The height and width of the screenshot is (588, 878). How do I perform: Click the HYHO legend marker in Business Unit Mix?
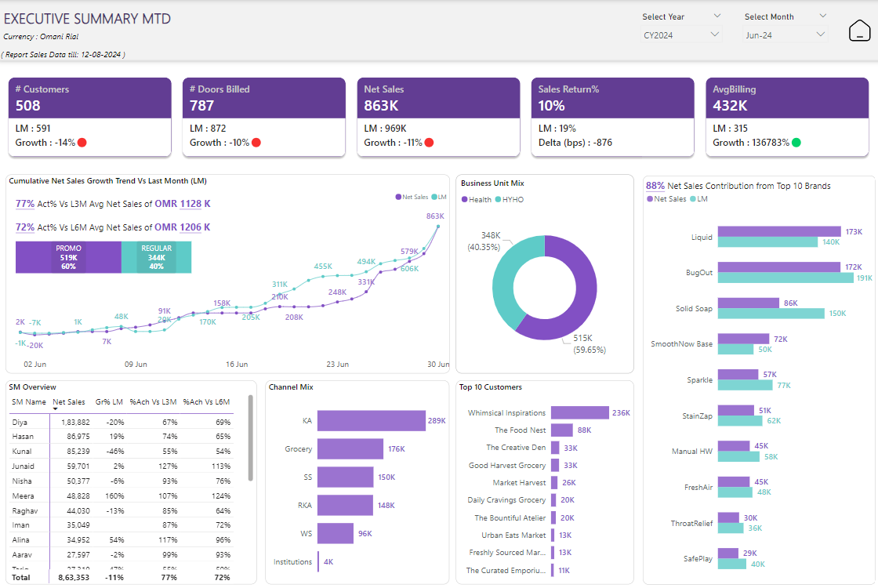click(499, 200)
